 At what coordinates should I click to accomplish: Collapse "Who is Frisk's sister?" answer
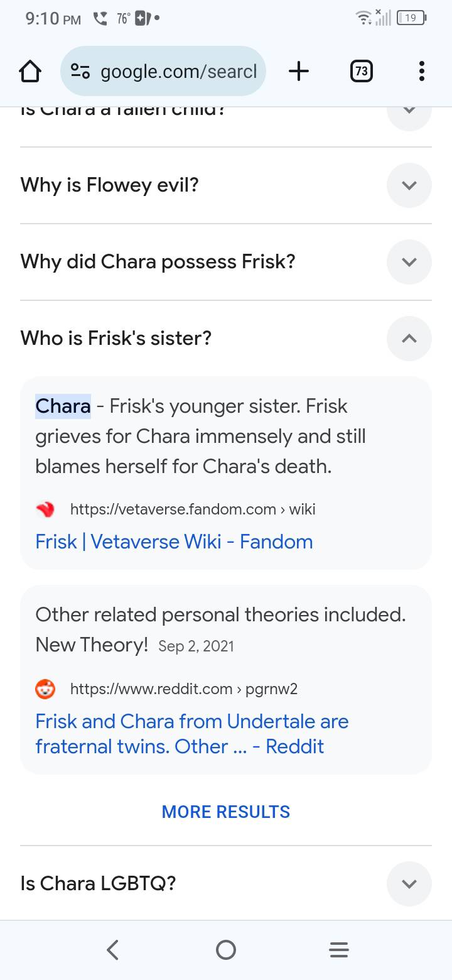pyautogui.click(x=409, y=339)
